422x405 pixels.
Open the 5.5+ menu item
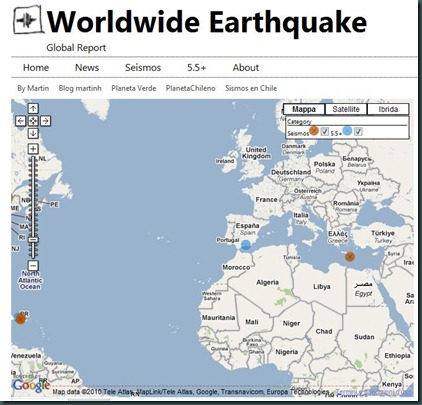click(x=196, y=68)
